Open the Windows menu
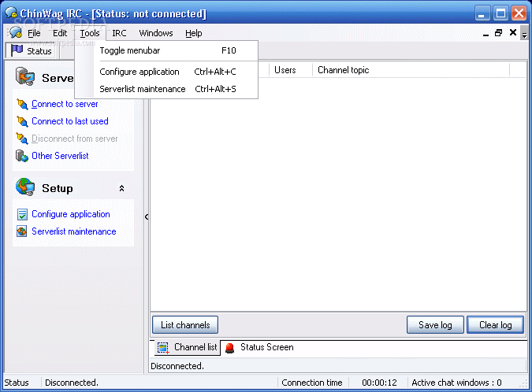This screenshot has height=392, width=532. click(156, 33)
